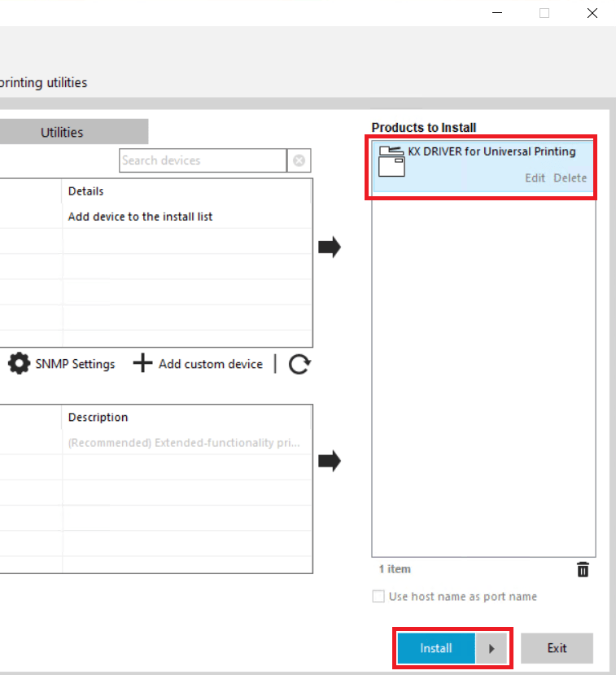Minimize the installer window
The width and height of the screenshot is (616, 675).
tap(497, 13)
